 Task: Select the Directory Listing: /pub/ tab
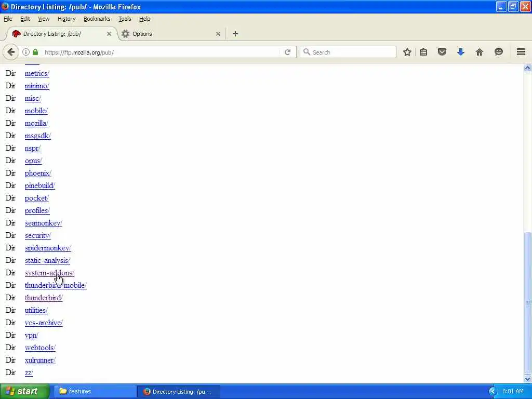pos(62,34)
